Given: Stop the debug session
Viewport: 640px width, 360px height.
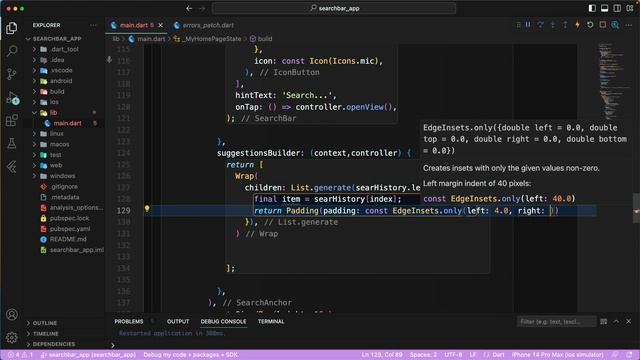Looking at the screenshot, I should (x=602, y=25).
